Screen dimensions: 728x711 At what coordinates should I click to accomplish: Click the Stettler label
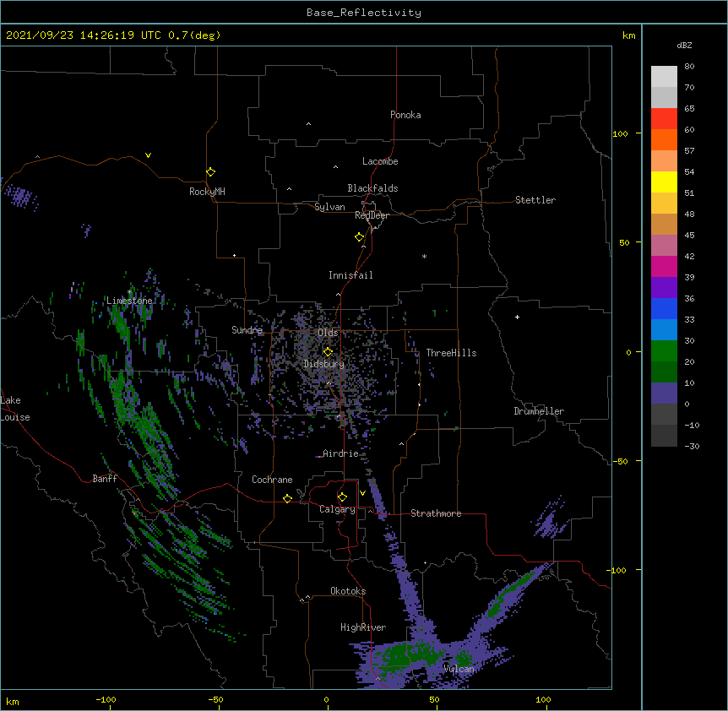[x=535, y=200]
